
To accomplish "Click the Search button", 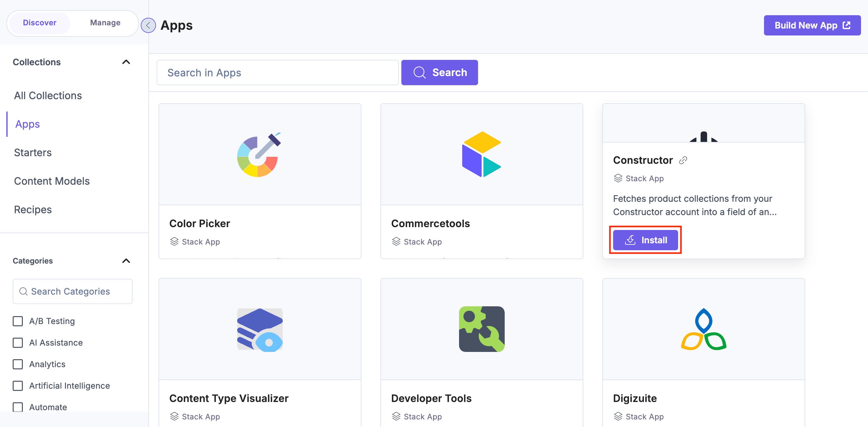I will [439, 73].
